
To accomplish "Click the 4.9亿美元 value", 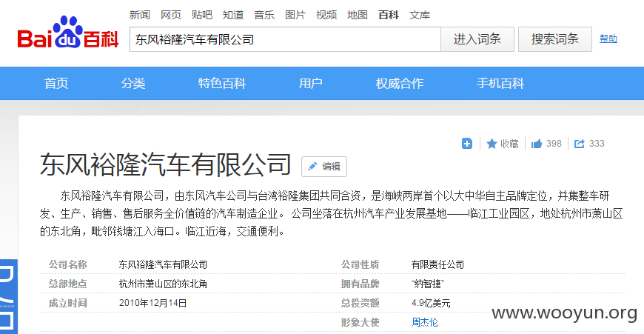I will click(x=431, y=303).
